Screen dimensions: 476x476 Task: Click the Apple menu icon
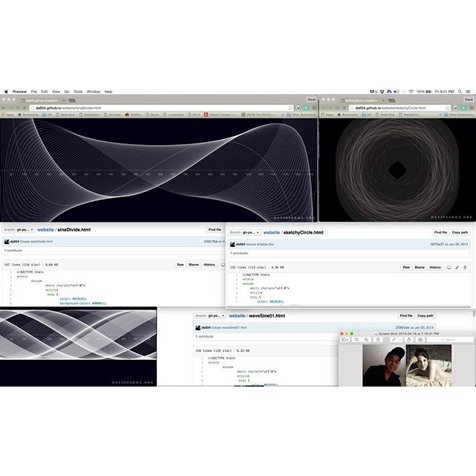point(6,91)
